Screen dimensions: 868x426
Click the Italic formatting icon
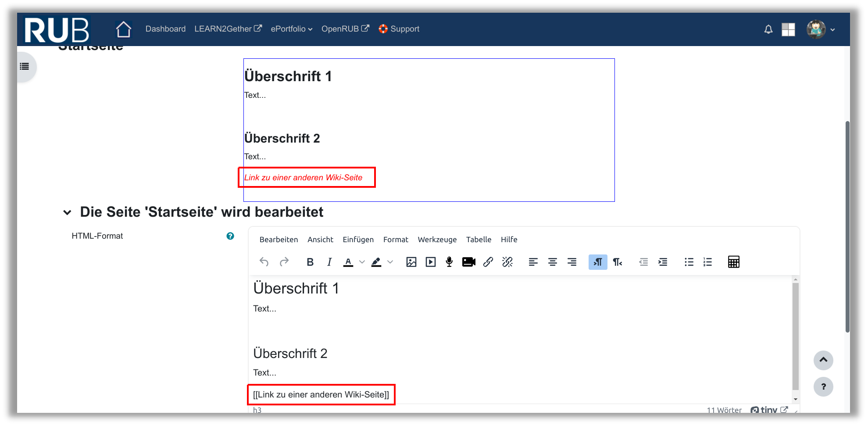tap(329, 262)
